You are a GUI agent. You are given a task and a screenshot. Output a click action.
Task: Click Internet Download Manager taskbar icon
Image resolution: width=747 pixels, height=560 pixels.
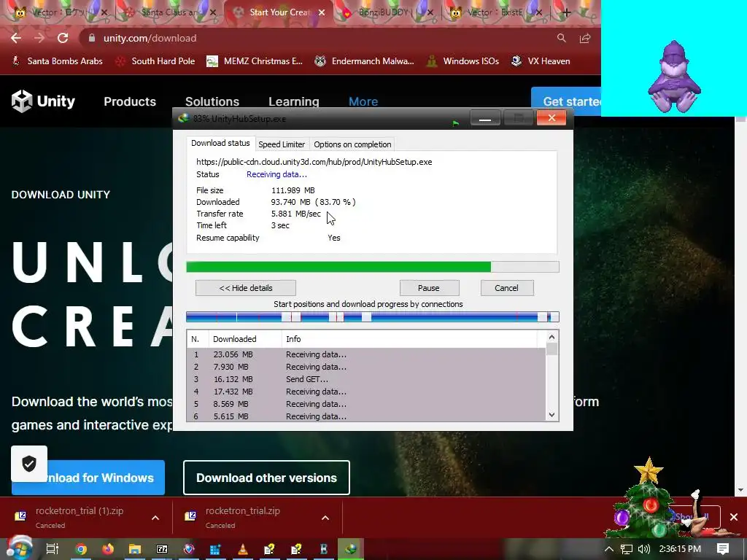(x=351, y=549)
